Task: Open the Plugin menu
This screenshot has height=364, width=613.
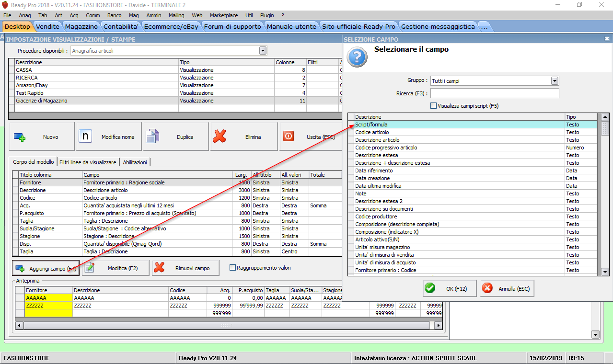Action: pyautogui.click(x=267, y=15)
